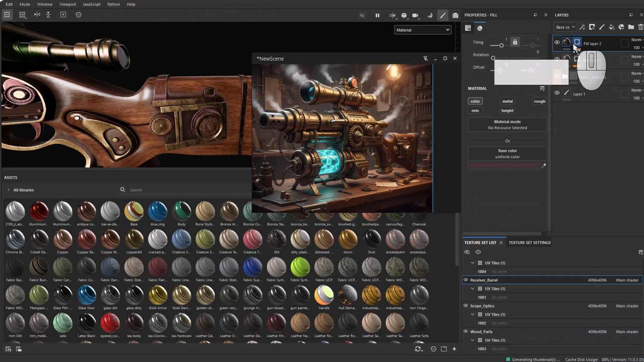Click the circular clock icon in top-left toolbar
The image size is (644, 362).
pos(78,15)
